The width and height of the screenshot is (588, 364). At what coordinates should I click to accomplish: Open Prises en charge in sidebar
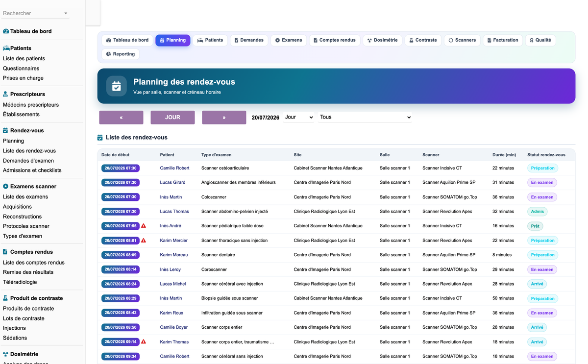[x=23, y=78]
